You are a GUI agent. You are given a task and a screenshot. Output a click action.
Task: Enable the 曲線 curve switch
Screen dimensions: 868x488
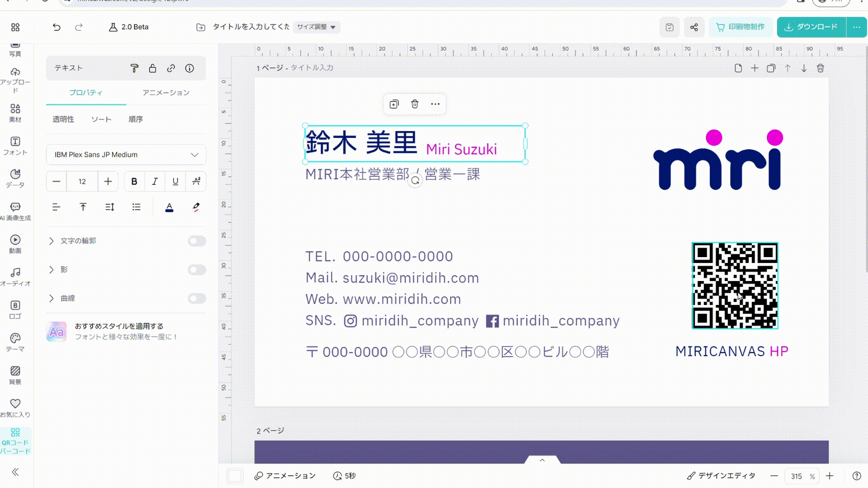click(x=197, y=298)
